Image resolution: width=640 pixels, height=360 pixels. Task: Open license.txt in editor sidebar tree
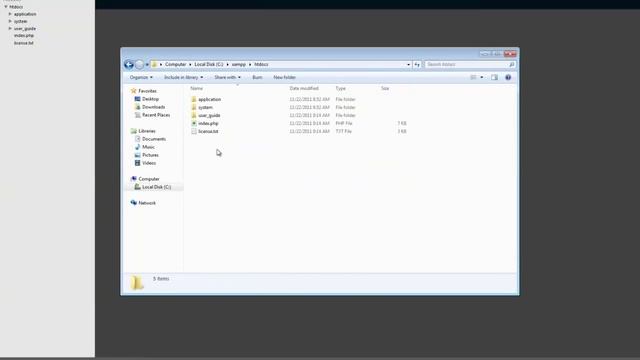coord(24,43)
